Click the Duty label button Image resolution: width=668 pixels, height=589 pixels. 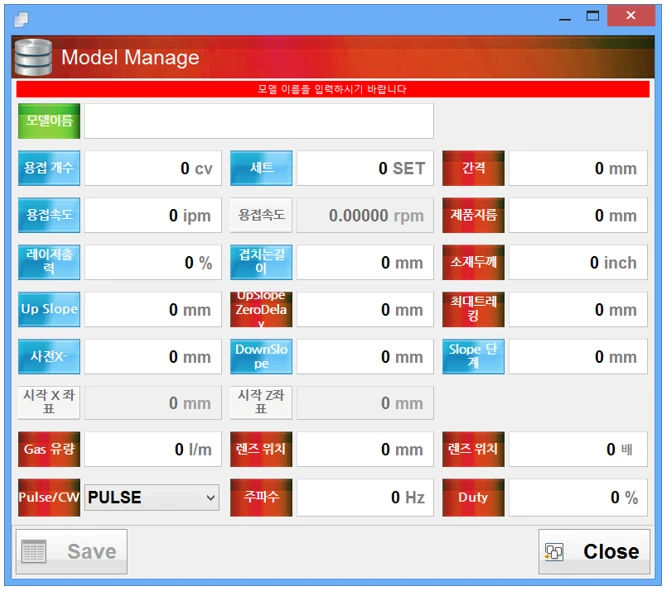(473, 497)
